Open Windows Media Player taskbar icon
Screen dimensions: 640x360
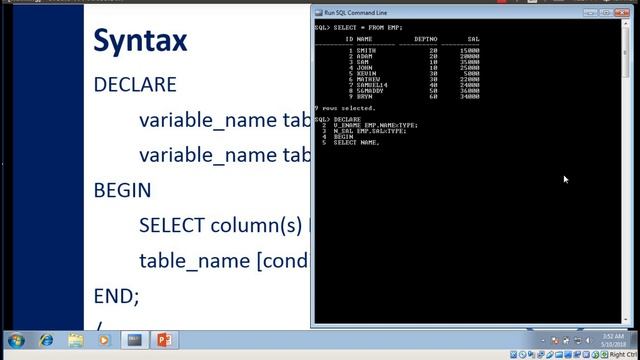point(104,340)
